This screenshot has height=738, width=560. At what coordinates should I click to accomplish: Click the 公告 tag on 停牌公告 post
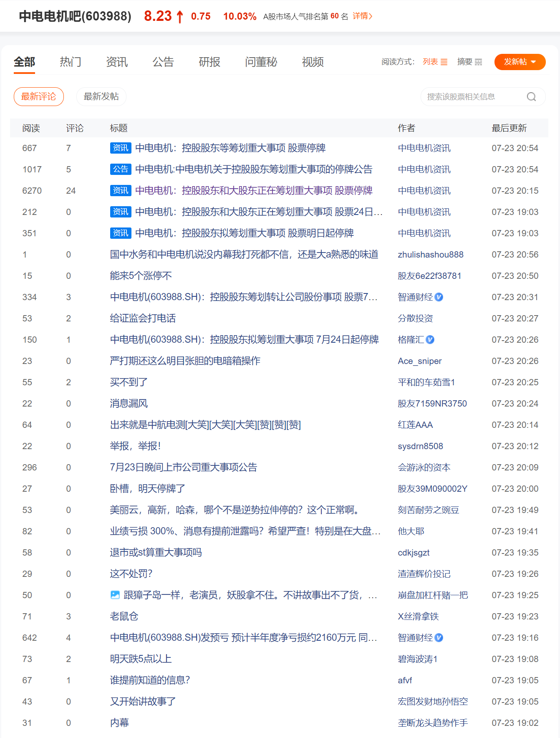(x=121, y=169)
